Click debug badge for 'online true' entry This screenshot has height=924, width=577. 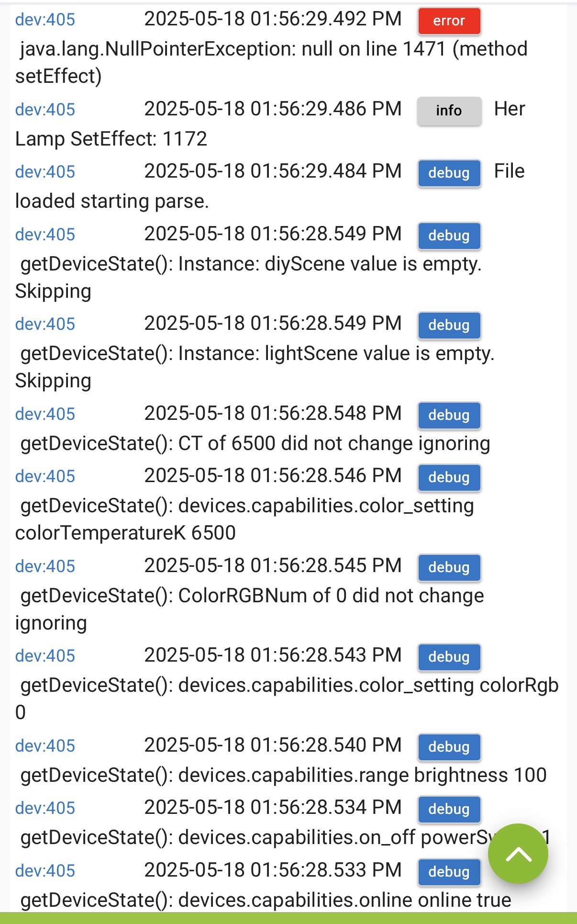[x=449, y=872]
